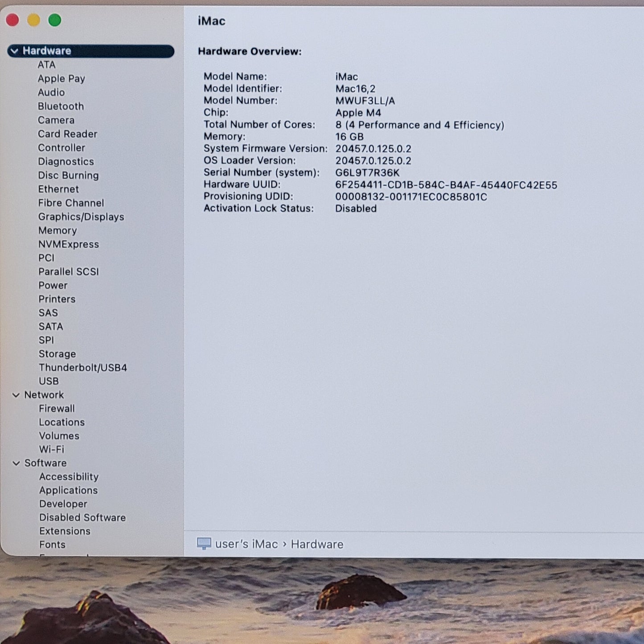
Task: Select the Network category label
Action: coord(44,395)
